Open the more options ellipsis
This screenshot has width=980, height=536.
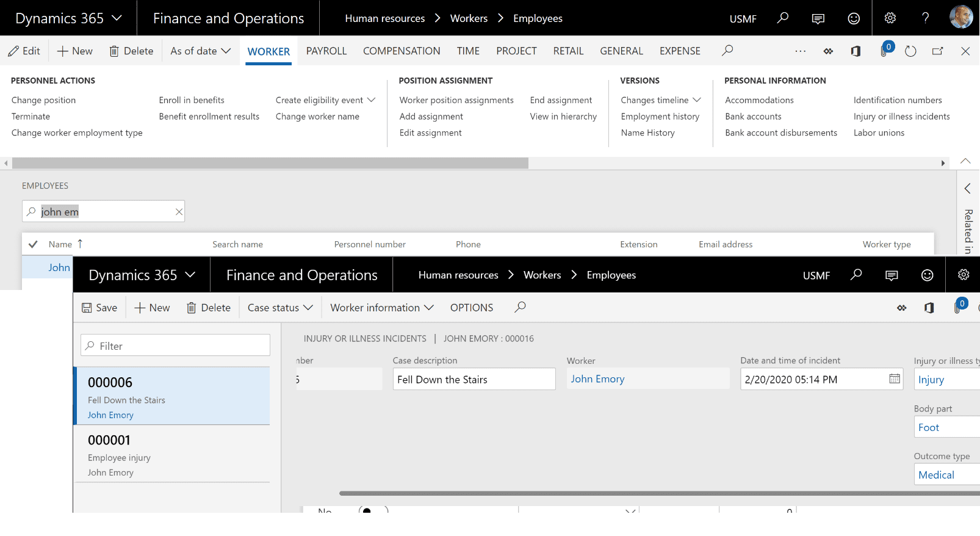point(800,51)
